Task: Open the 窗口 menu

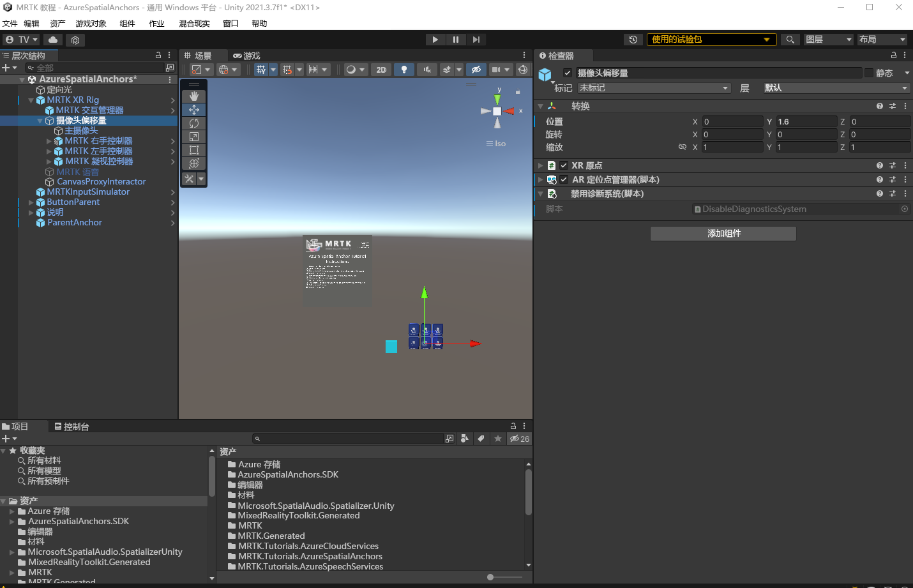Action: [x=230, y=24]
